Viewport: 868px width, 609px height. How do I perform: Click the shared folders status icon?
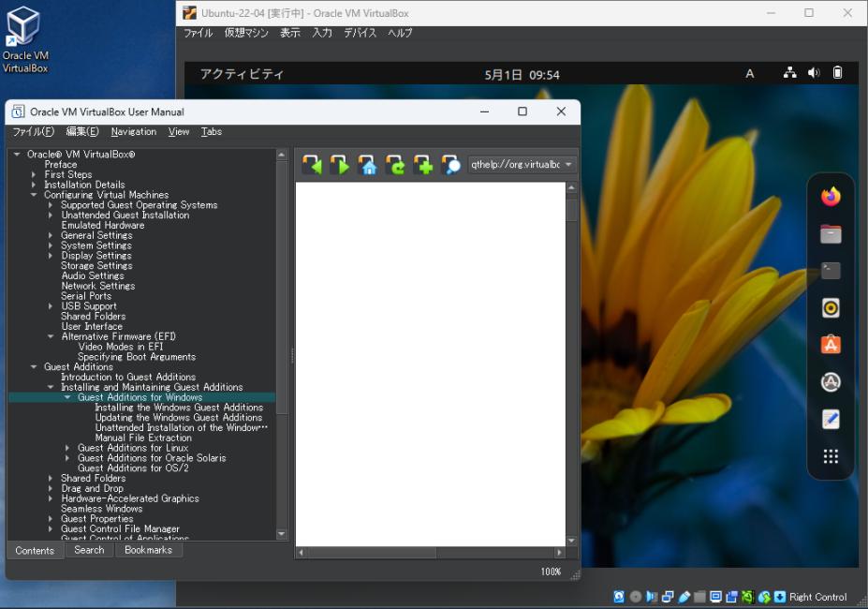point(699,597)
